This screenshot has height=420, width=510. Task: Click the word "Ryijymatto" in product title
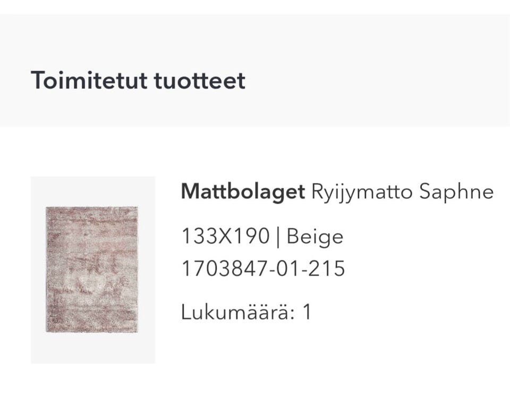pyautogui.click(x=362, y=191)
